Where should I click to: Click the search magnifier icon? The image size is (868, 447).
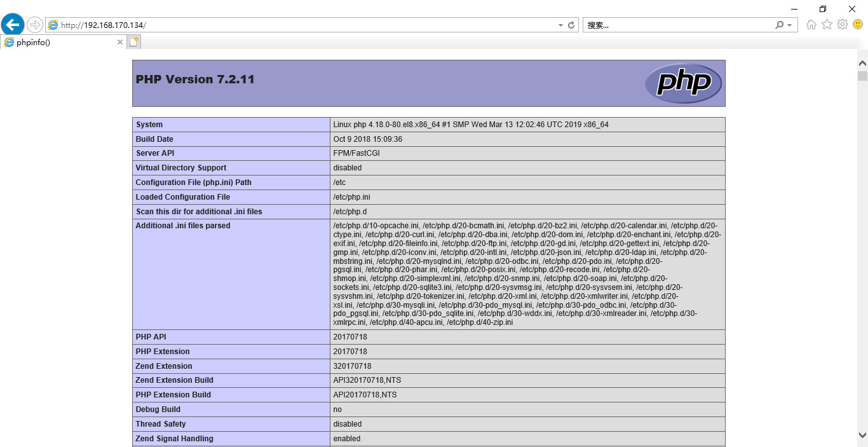(779, 25)
